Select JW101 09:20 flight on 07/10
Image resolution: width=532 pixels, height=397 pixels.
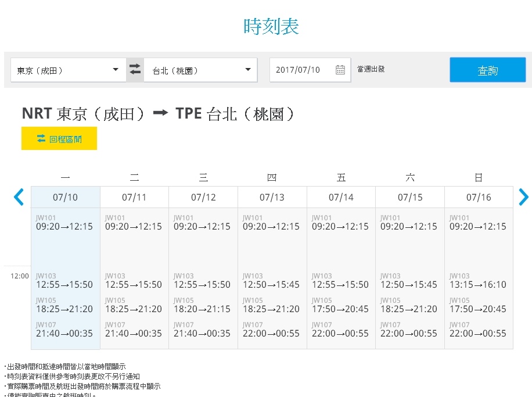[64, 223]
